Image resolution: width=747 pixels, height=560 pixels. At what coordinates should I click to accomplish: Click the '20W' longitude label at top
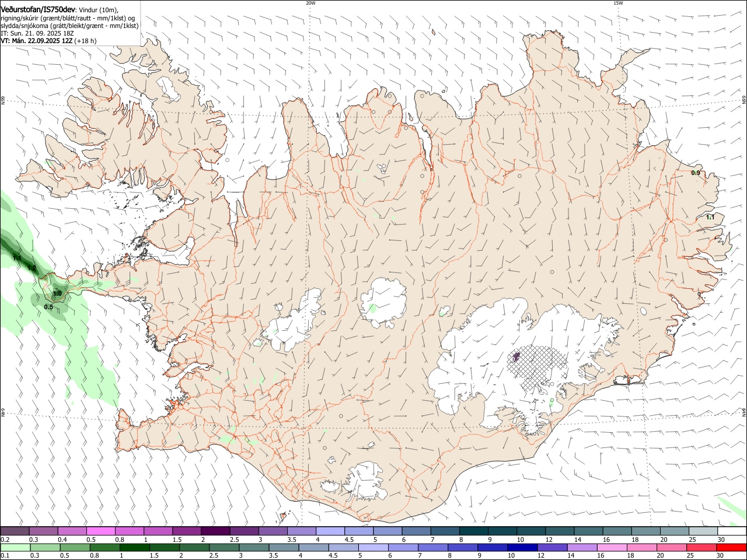click(x=310, y=3)
